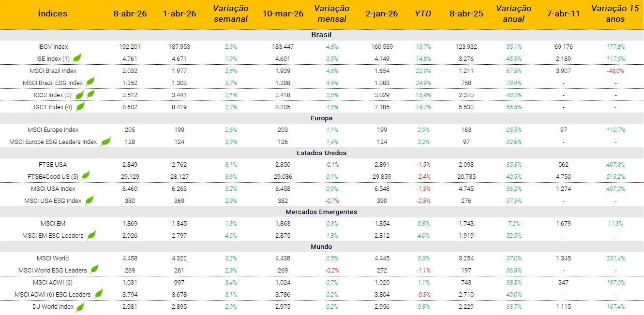Click the leaf next to MSCI EM ESG Leaders

coord(91,235)
